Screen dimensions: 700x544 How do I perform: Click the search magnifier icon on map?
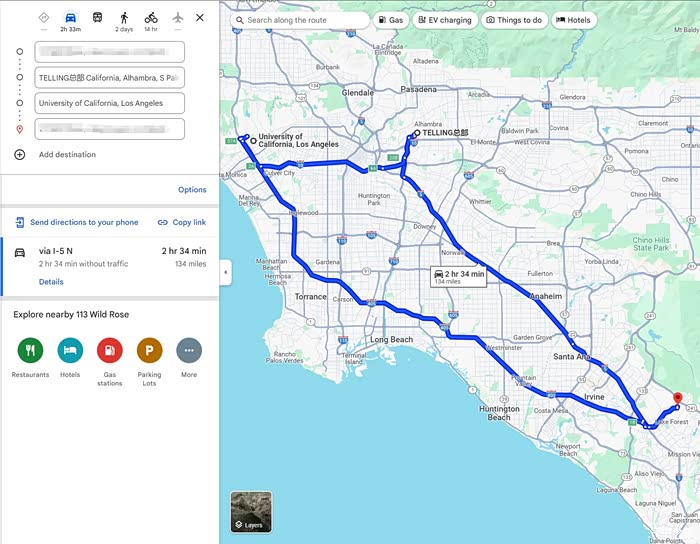tap(240, 20)
